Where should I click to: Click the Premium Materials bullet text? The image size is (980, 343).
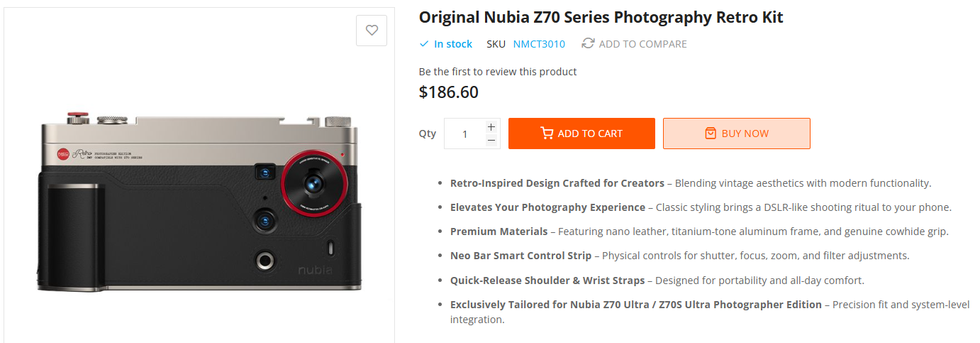click(699, 232)
